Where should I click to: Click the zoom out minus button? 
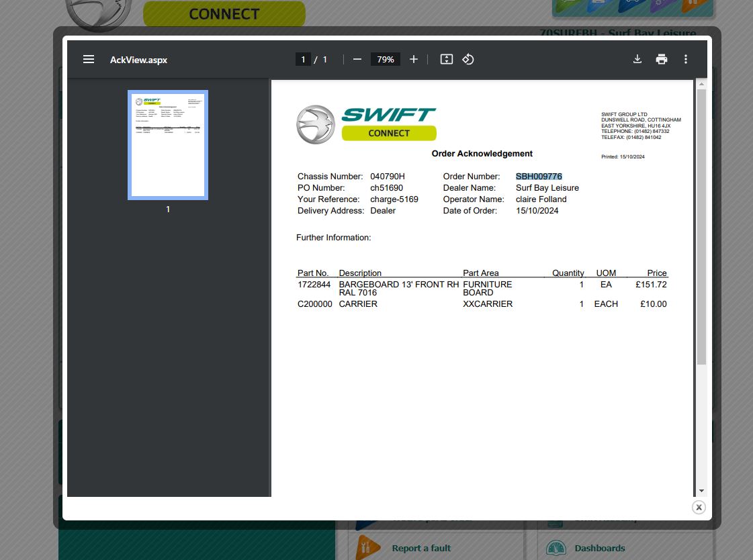click(357, 59)
